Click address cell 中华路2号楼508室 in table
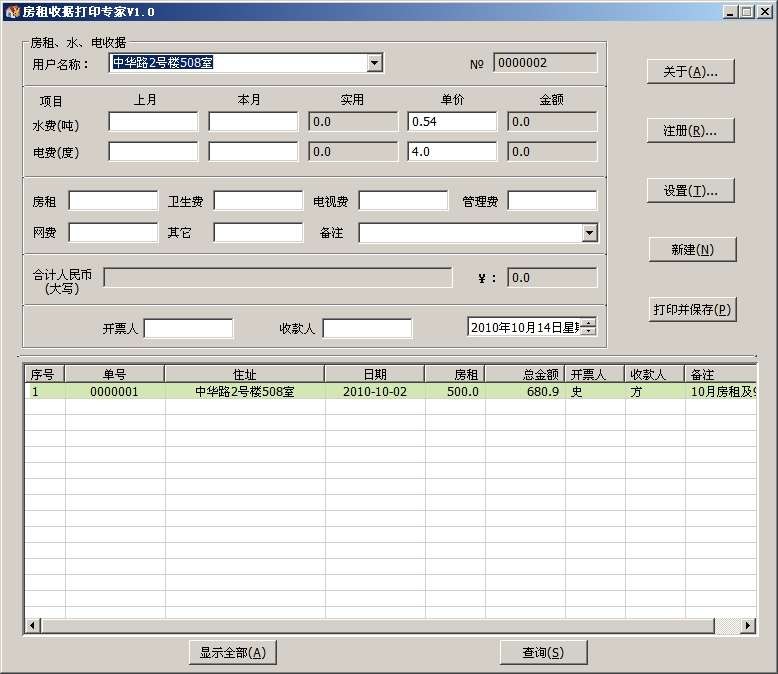 pyautogui.click(x=245, y=392)
